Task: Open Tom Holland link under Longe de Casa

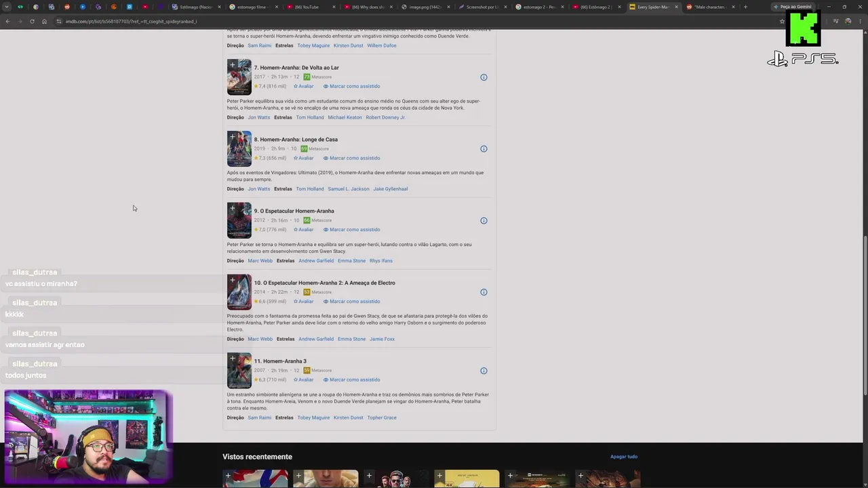Action: (x=310, y=189)
